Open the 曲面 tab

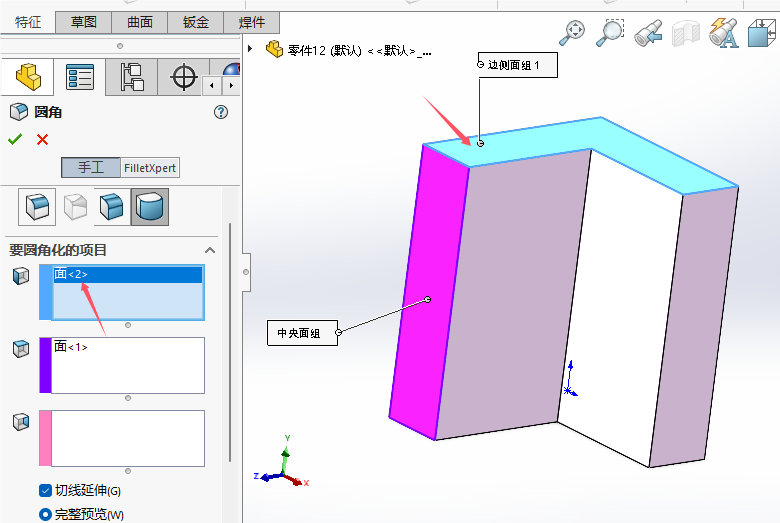[140, 22]
